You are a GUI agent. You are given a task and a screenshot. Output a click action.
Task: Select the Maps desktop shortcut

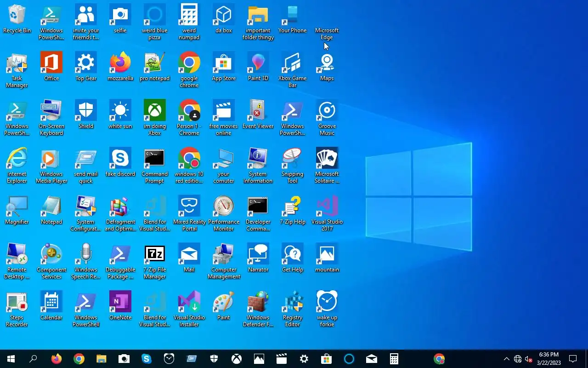pyautogui.click(x=327, y=67)
